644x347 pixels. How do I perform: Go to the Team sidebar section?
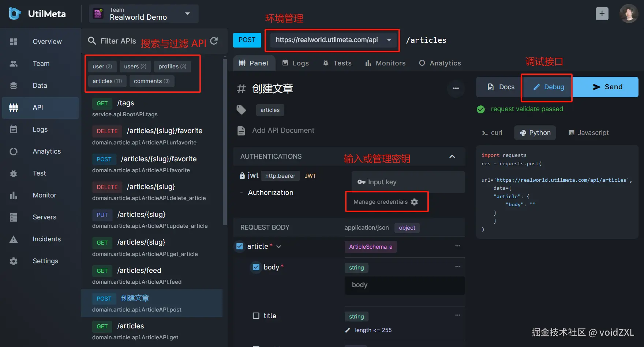click(x=40, y=64)
